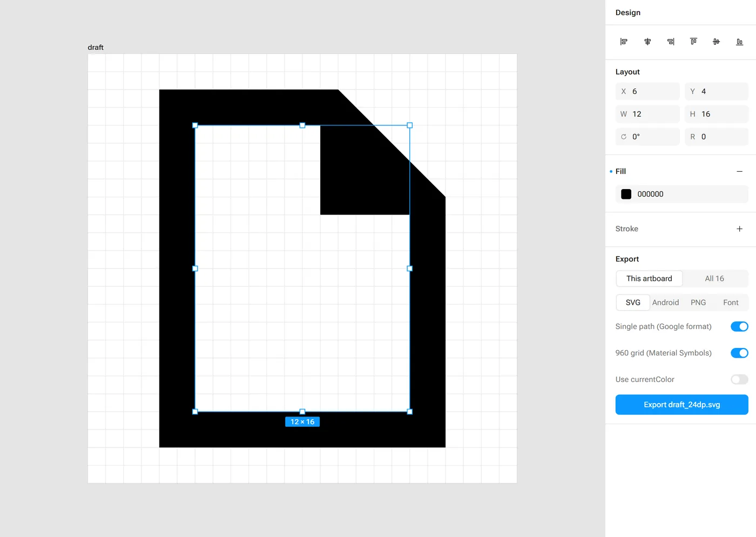Open the black fill color swatch
This screenshot has width=756, height=537.
(x=626, y=194)
